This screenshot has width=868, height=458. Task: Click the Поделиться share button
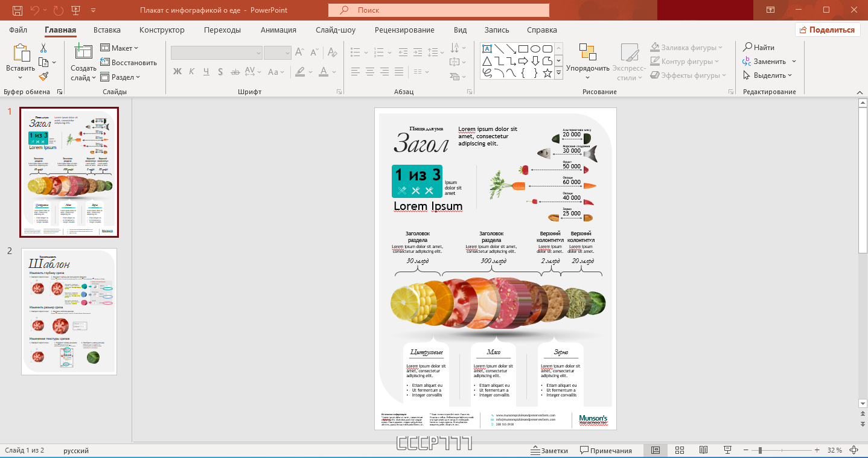[827, 30]
